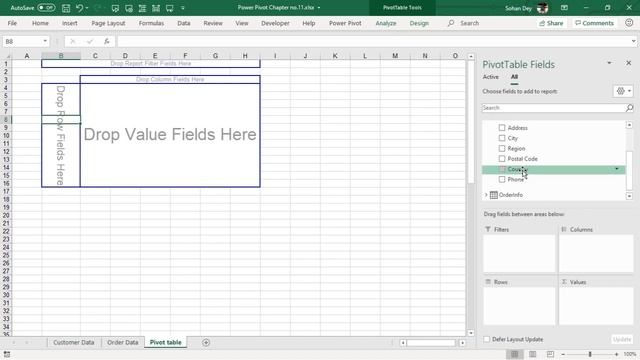Open the Design ribbon tab
This screenshot has width=640, height=360.
419,23
